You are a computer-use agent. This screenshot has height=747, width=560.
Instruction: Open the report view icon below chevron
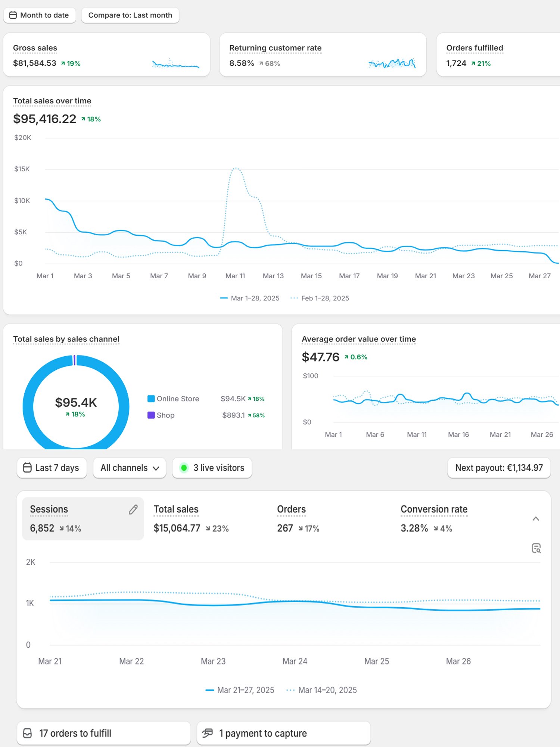(536, 548)
